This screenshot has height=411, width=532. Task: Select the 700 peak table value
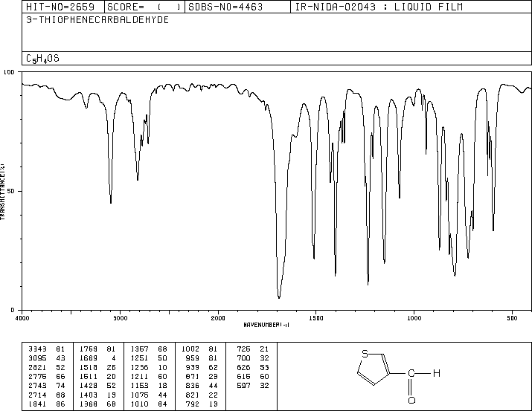[243, 358]
